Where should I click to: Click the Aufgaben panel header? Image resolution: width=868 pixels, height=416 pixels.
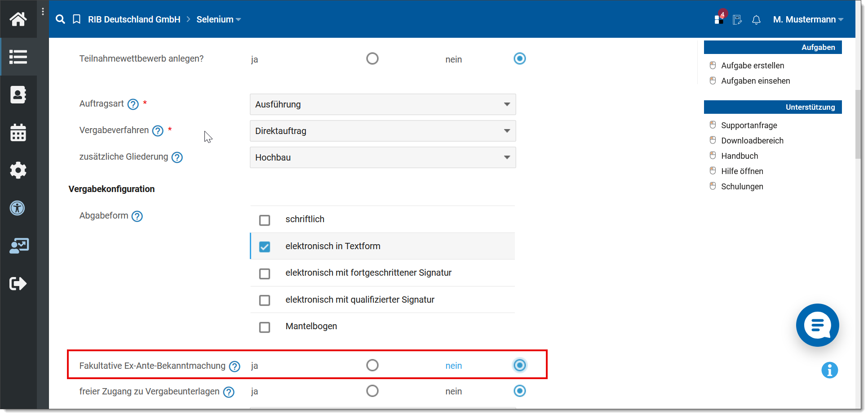[773, 47]
